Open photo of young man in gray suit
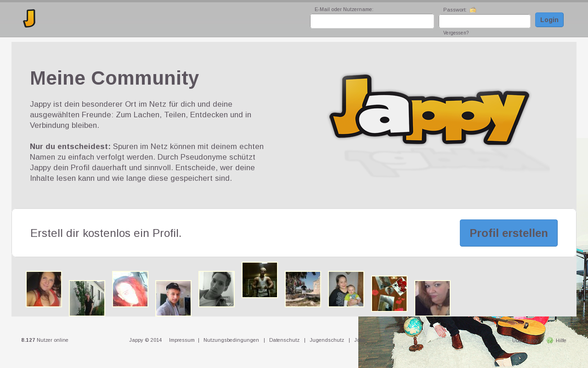The image size is (588, 368). tap(173, 298)
